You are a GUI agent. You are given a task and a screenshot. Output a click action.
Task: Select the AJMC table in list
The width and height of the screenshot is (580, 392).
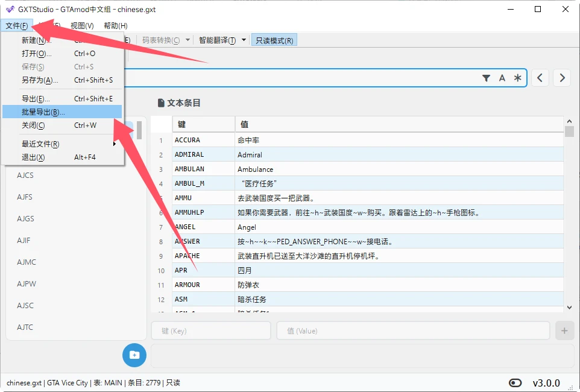click(27, 262)
